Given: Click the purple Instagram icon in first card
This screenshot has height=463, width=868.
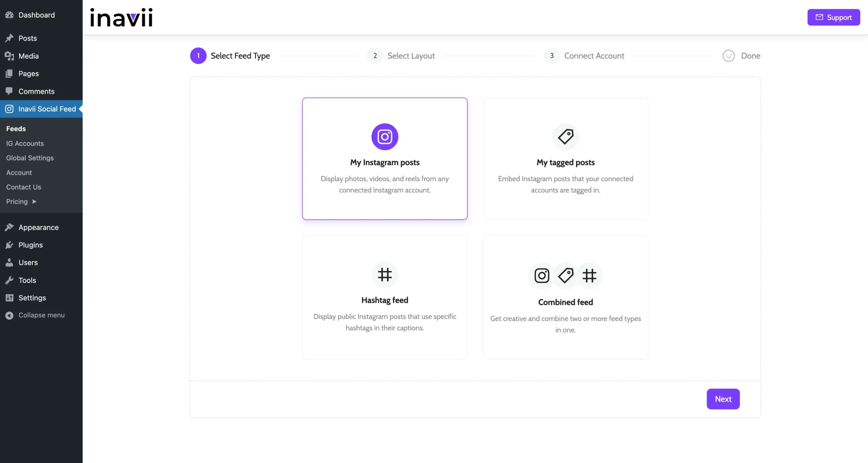Looking at the screenshot, I should pyautogui.click(x=384, y=136).
